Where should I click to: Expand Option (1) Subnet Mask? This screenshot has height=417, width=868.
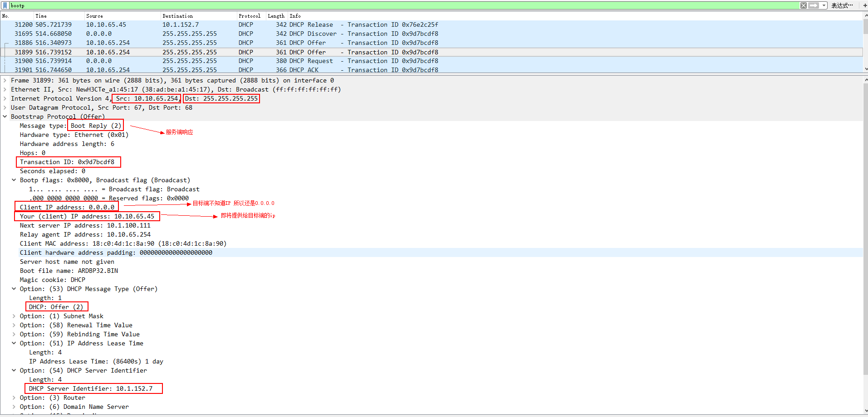pyautogui.click(x=14, y=316)
